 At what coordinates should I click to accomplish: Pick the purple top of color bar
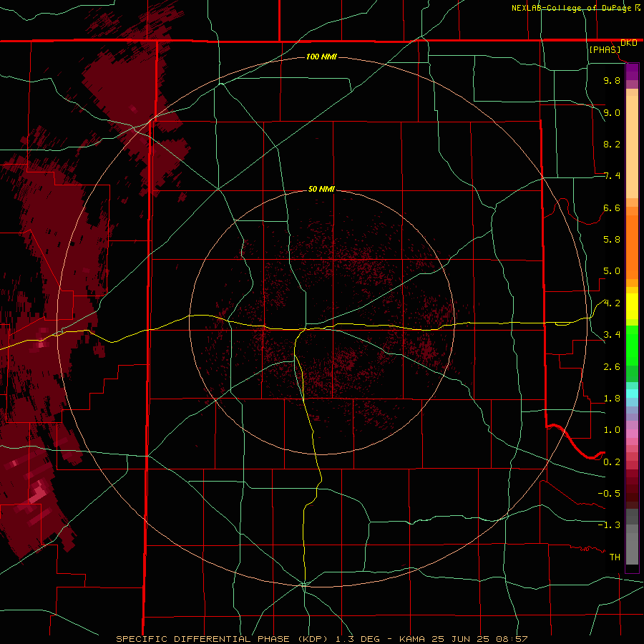632,72
